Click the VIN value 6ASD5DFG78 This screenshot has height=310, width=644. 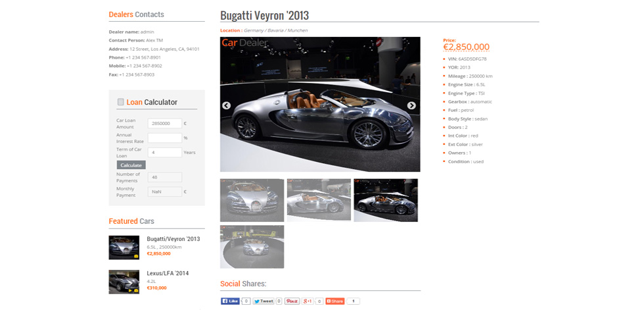pyautogui.click(x=472, y=59)
